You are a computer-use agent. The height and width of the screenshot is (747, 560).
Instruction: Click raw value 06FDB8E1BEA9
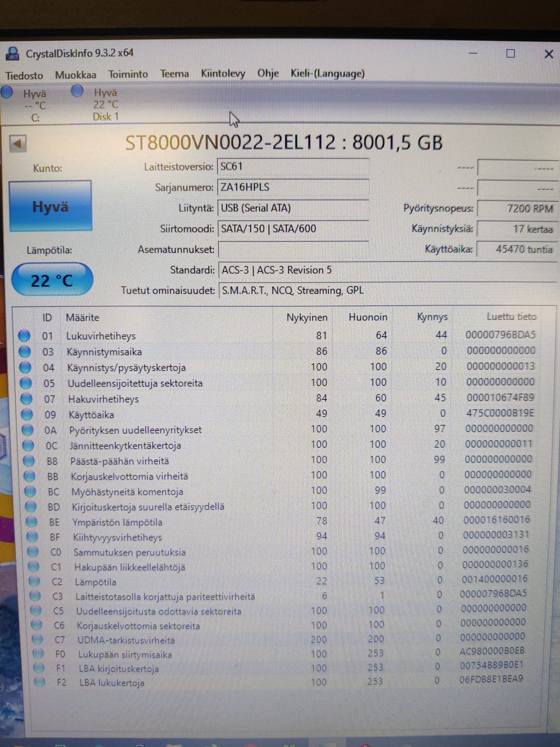[491, 679]
